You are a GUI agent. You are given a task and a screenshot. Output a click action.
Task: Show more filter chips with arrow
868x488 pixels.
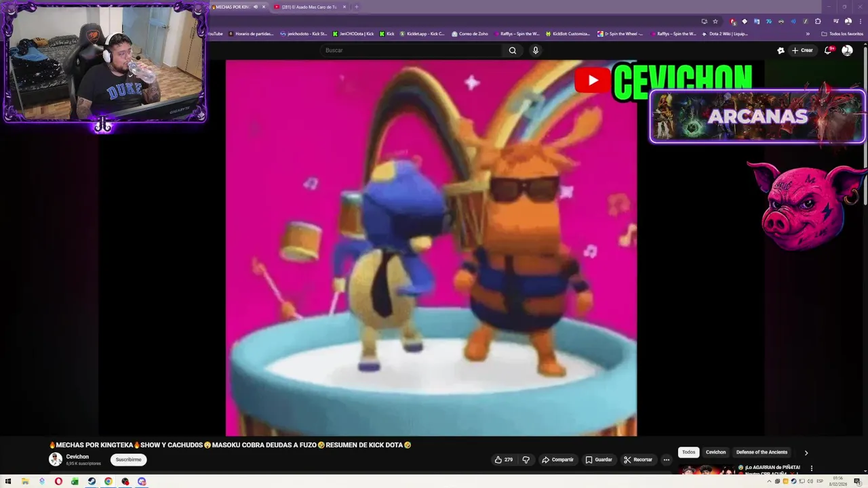pyautogui.click(x=806, y=452)
